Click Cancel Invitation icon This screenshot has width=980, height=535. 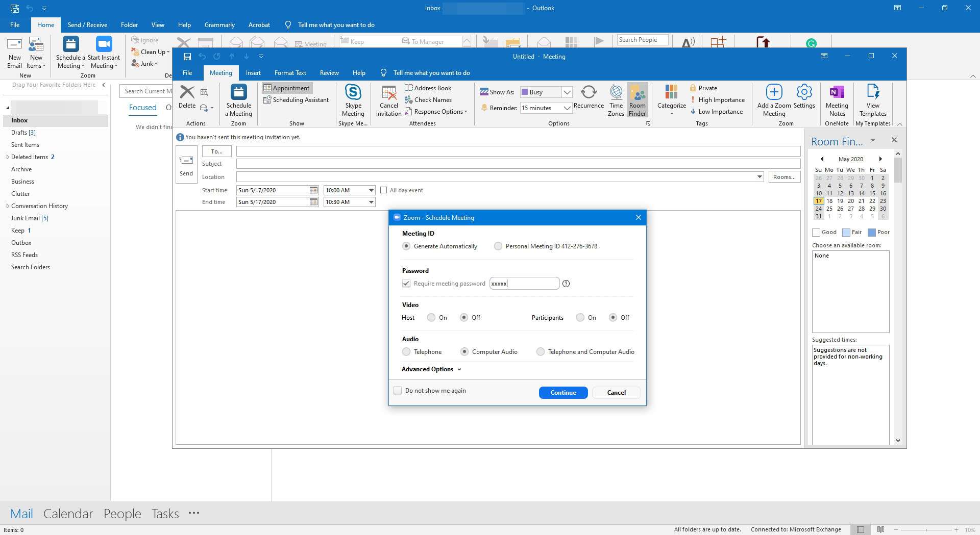click(388, 100)
